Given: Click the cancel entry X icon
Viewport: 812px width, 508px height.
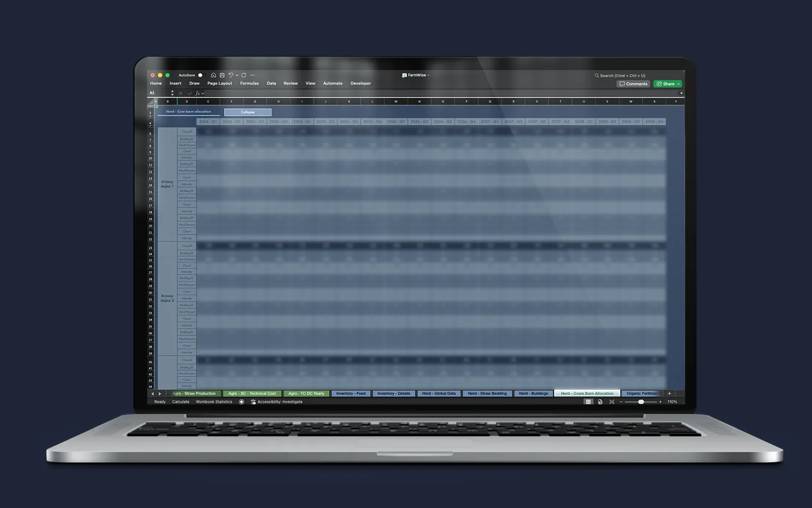Looking at the screenshot, I should 181,93.
